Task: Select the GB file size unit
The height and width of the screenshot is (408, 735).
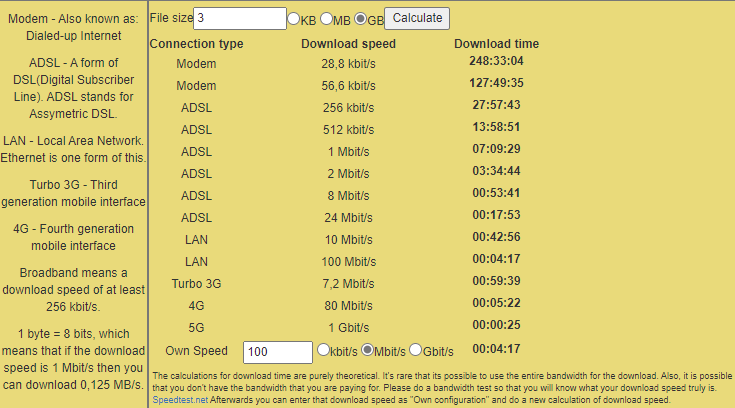Action: (360, 19)
